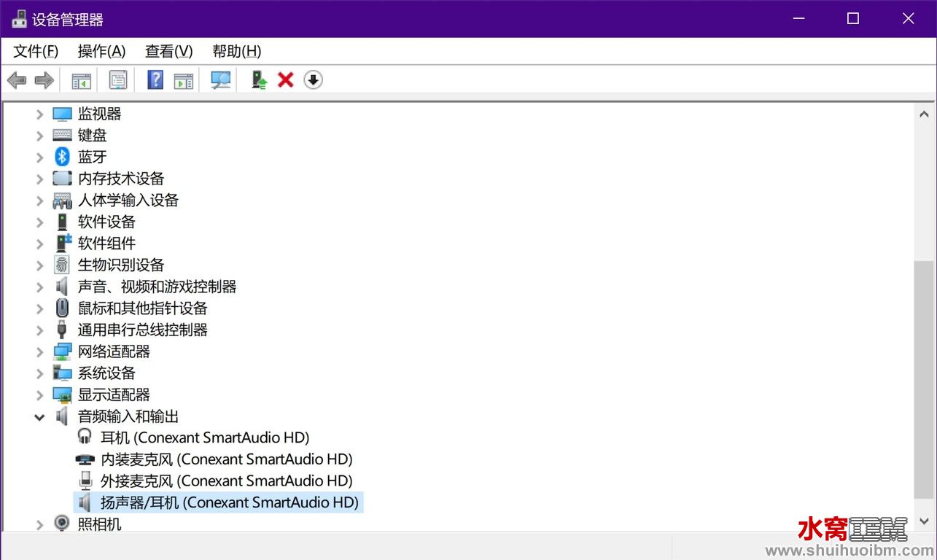Maximize the 设备管理器 window
The width and height of the screenshot is (937, 560).
click(x=853, y=18)
